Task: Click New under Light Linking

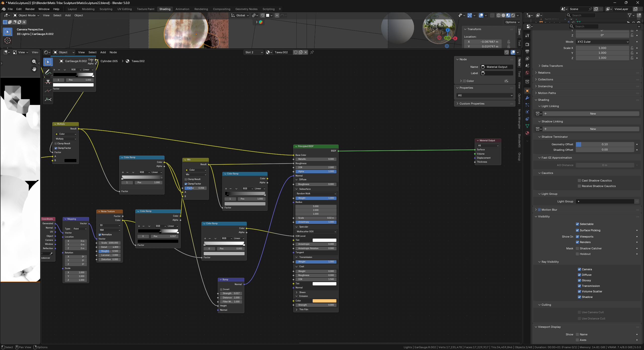Action: (593, 114)
